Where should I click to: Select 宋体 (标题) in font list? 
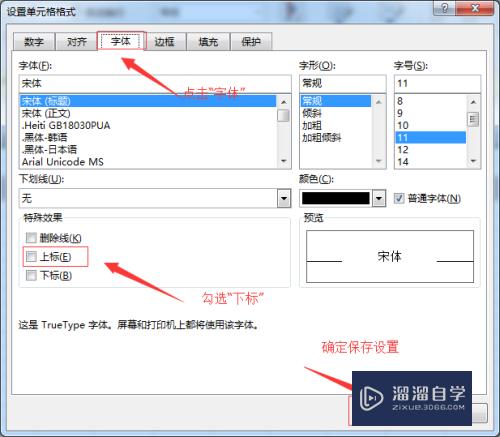click(x=148, y=101)
